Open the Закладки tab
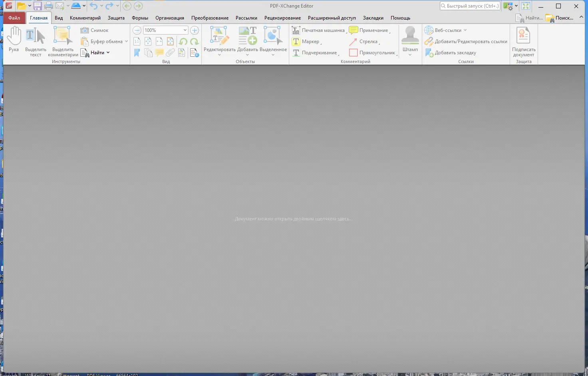Screen dimensions: 588x376 pos(373,18)
